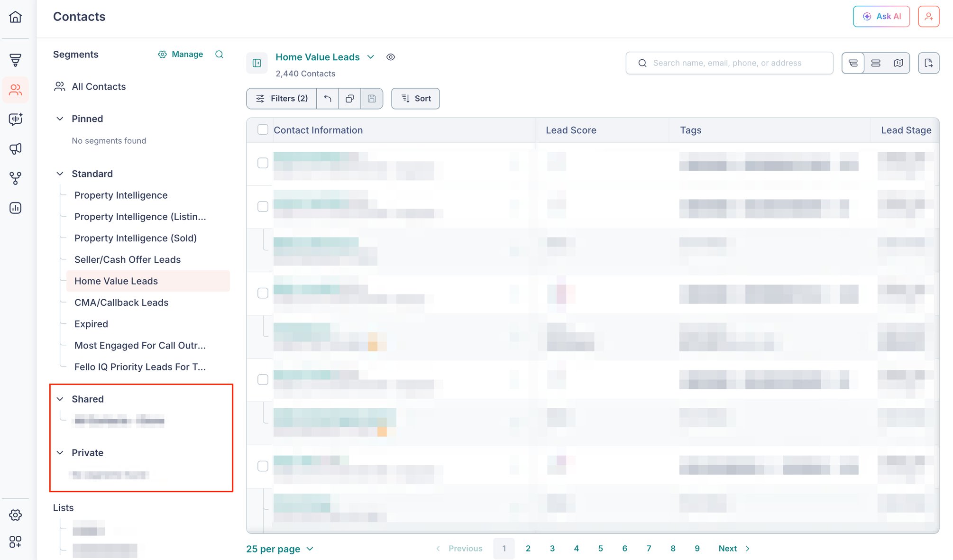Open the 25 per page dropdown
Viewport: 953px width, 560px height.
[280, 549]
